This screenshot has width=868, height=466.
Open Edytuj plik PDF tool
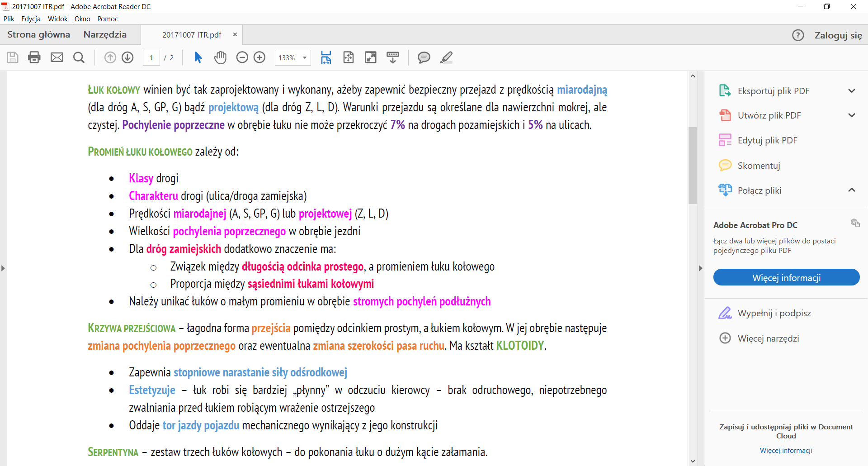click(767, 140)
